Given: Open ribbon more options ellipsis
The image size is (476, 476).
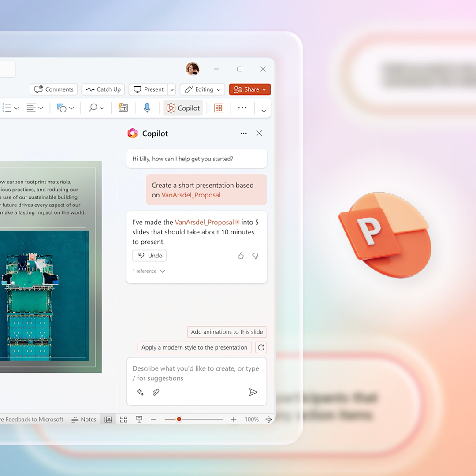Looking at the screenshot, I should pos(242,108).
